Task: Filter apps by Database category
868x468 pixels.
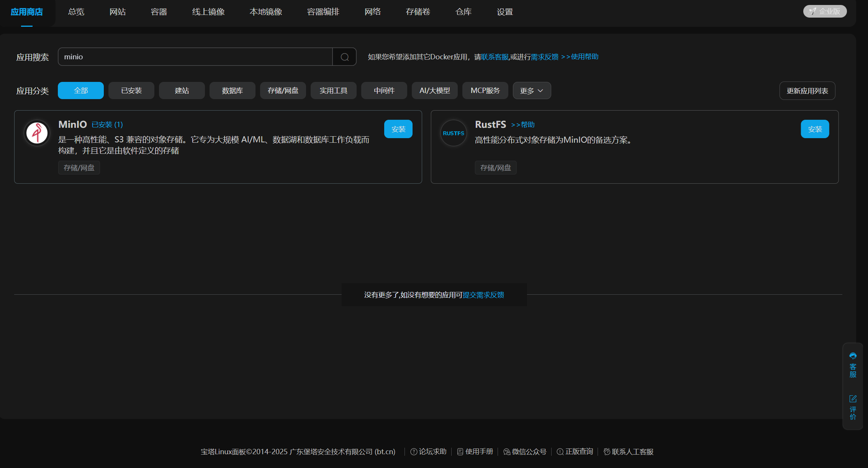Action: 233,91
